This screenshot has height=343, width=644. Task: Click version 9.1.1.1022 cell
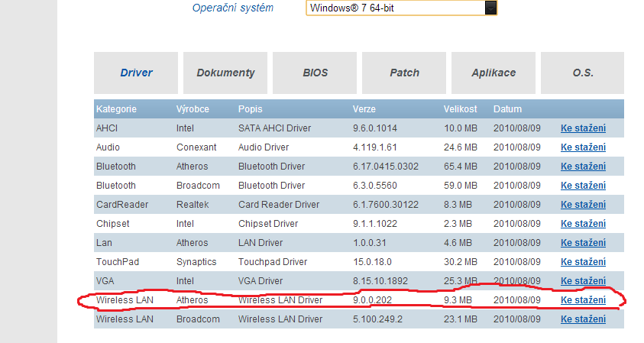pyautogui.click(x=375, y=224)
